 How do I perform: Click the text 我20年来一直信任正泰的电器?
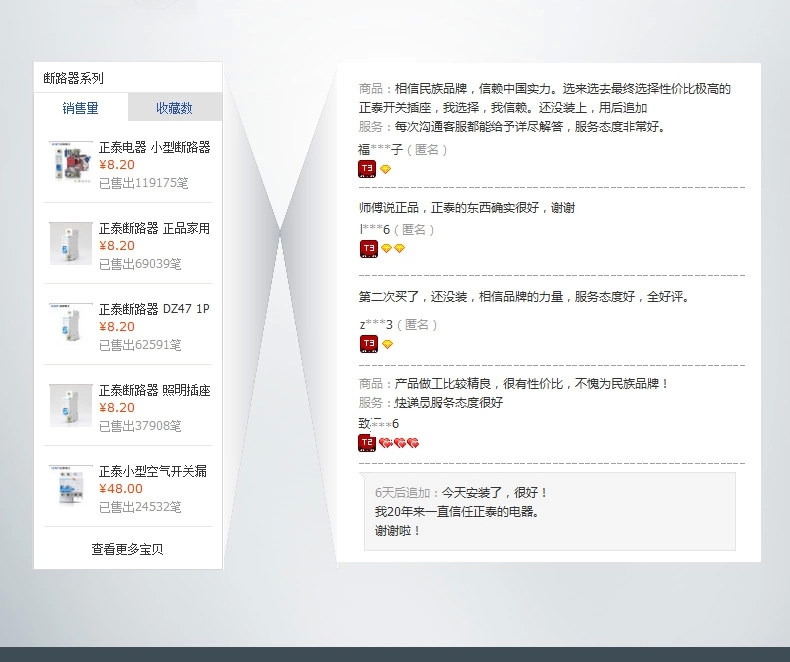pyautogui.click(x=457, y=512)
